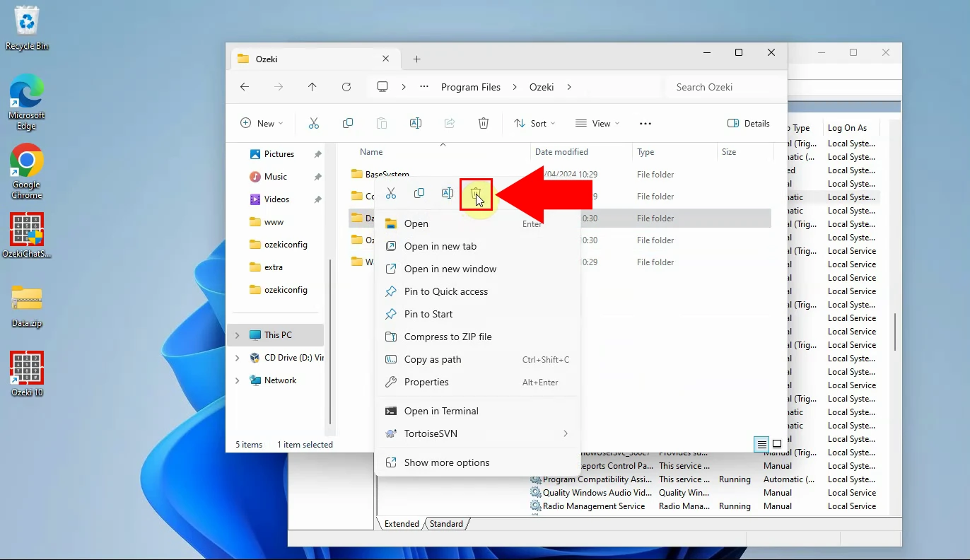The image size is (970, 560).
Task: Switch to details list view icon
Action: (x=761, y=444)
